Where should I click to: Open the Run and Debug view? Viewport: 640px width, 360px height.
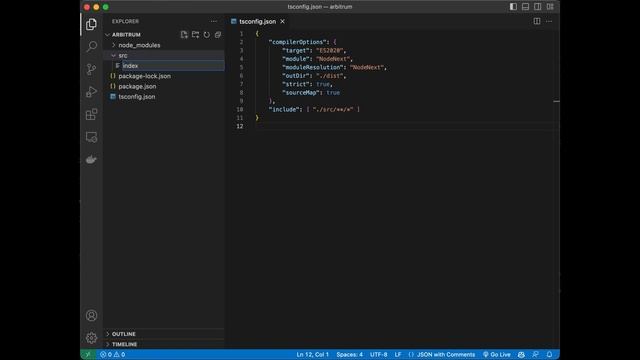[91, 92]
